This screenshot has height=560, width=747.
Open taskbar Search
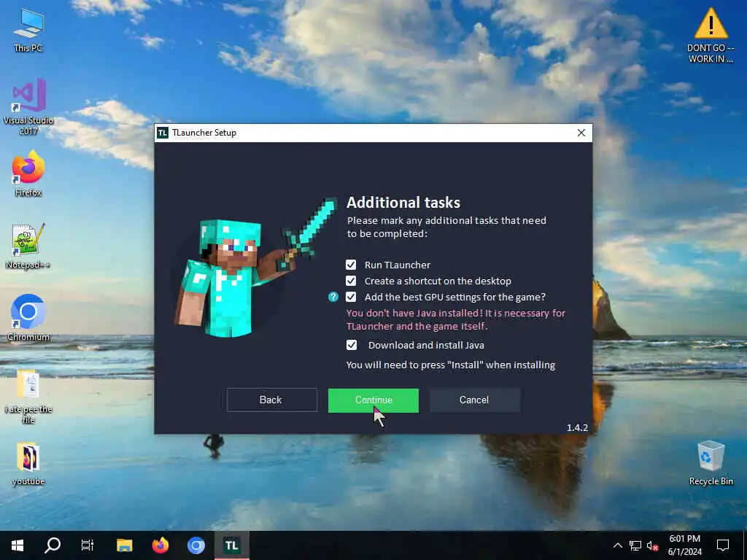[53, 545]
